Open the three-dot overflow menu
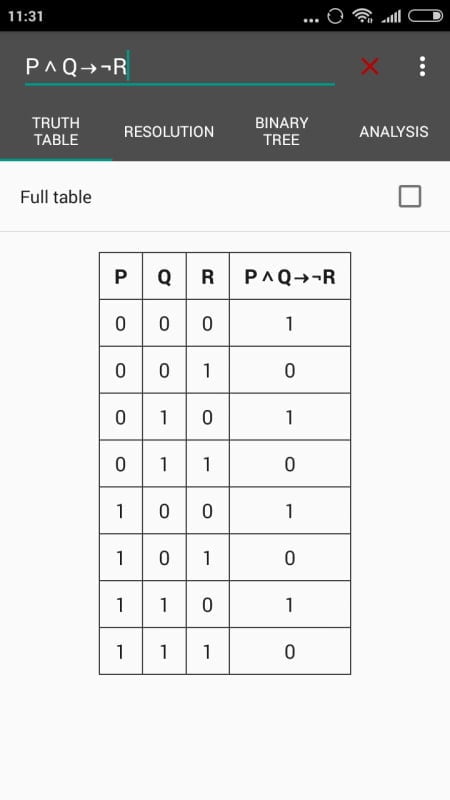The height and width of the screenshot is (800, 450). [422, 66]
